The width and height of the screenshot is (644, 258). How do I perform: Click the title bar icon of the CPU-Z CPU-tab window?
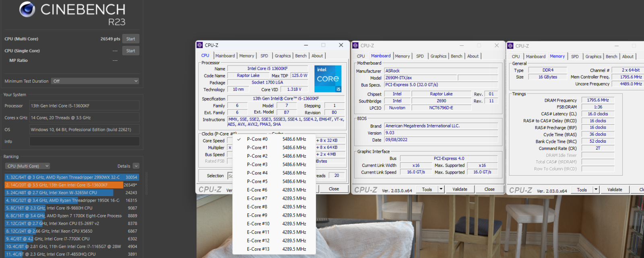(x=200, y=45)
